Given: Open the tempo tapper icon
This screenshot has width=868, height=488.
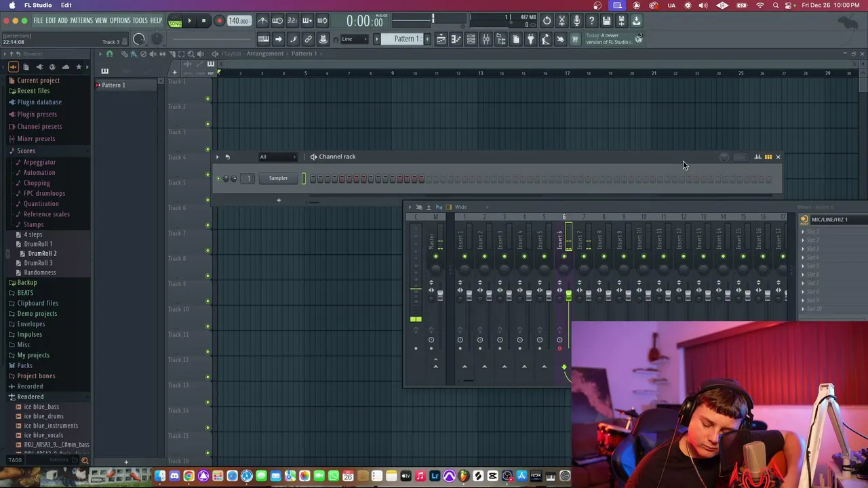Looking at the screenshot, I should [x=545, y=39].
